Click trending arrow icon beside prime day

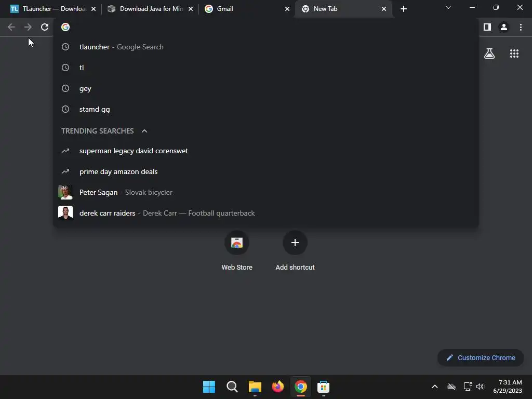click(65, 171)
